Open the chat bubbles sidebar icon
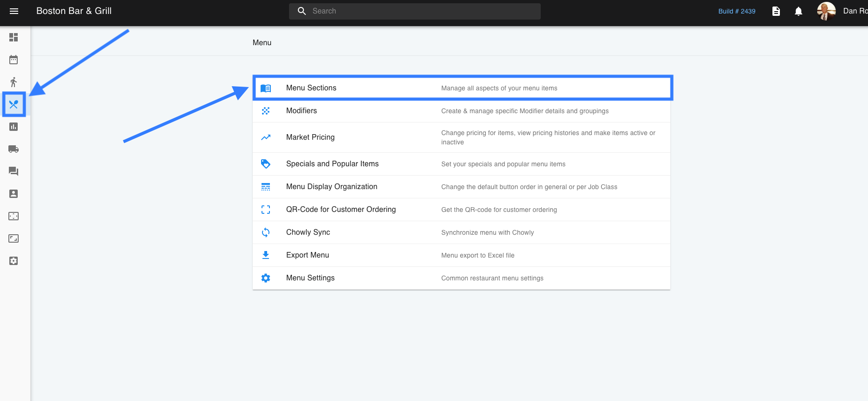Screen dimensions: 868x401 [x=14, y=171]
